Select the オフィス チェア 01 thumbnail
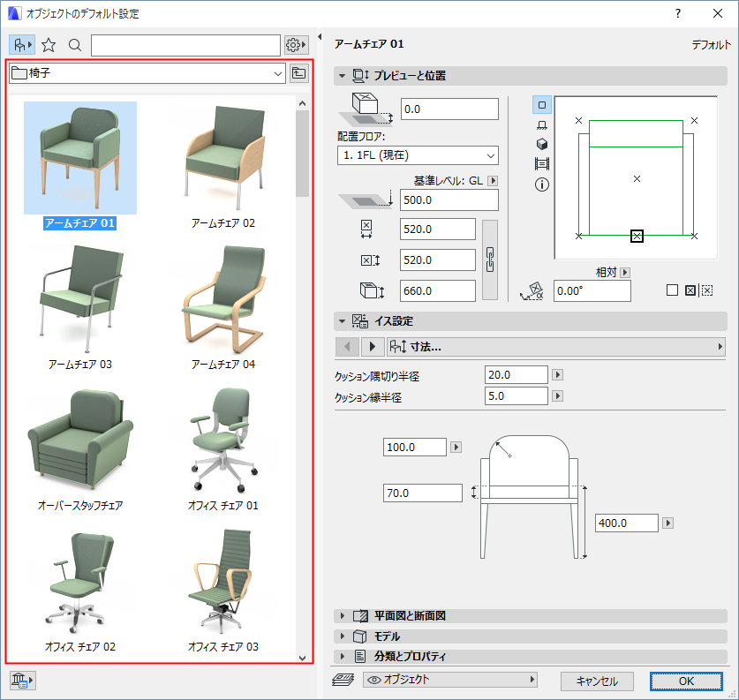 [x=222, y=440]
